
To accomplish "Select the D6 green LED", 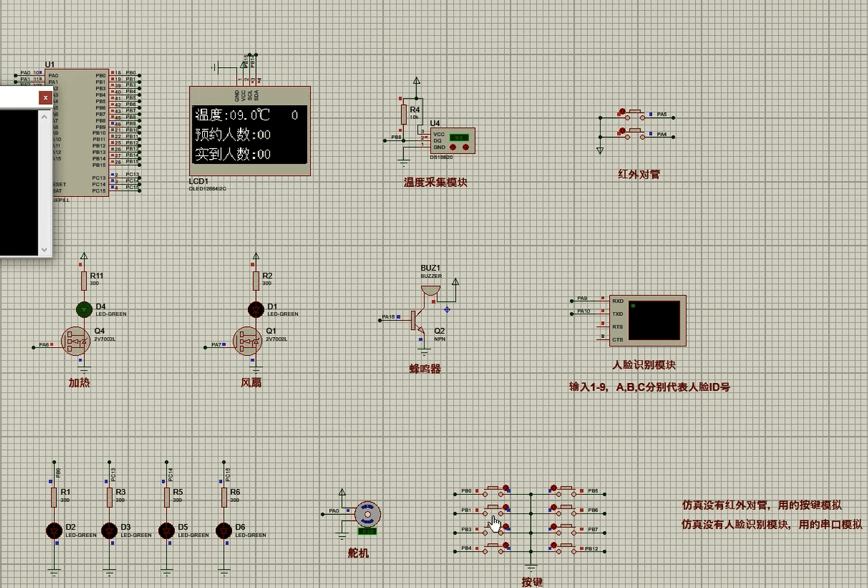I will pyautogui.click(x=223, y=530).
